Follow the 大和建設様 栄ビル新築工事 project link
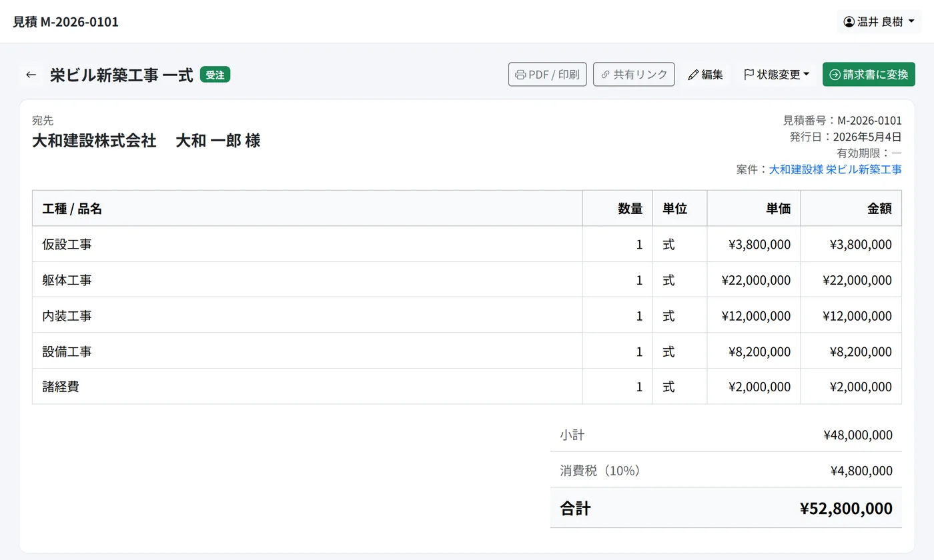934x560 pixels. (835, 169)
